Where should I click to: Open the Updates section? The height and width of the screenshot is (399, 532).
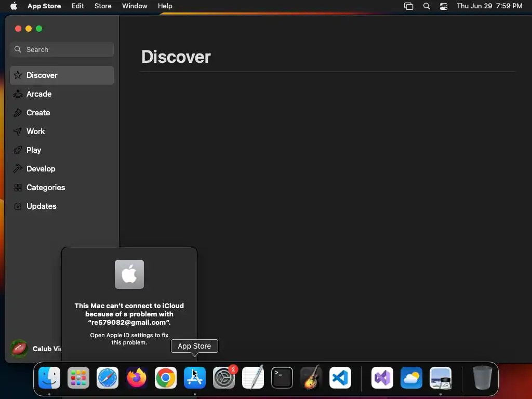click(62, 206)
